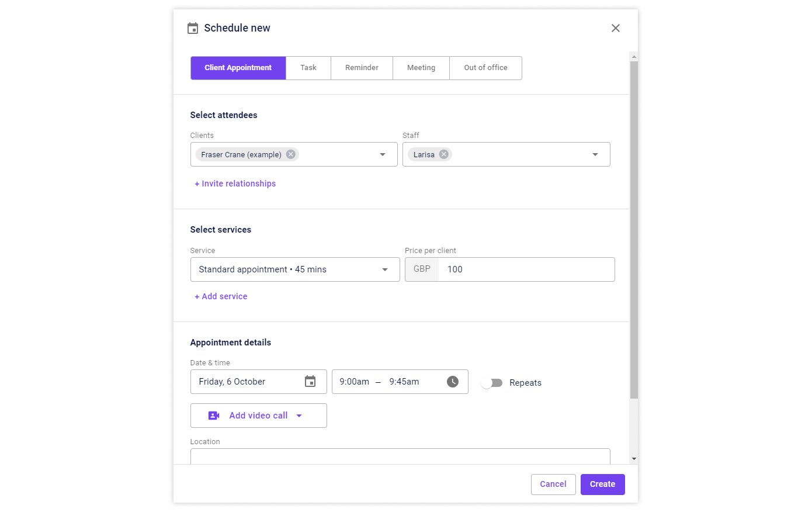Click Add service to add another service
Image resolution: width=812 pixels, height=512 pixels.
220,296
